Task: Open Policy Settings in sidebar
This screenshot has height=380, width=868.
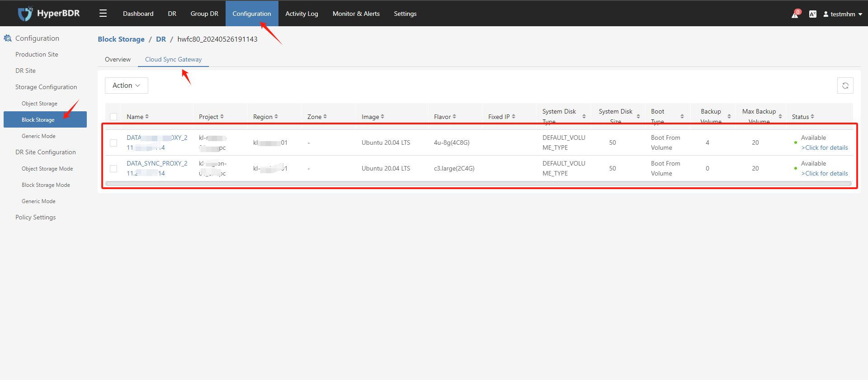Action: pyautogui.click(x=35, y=217)
